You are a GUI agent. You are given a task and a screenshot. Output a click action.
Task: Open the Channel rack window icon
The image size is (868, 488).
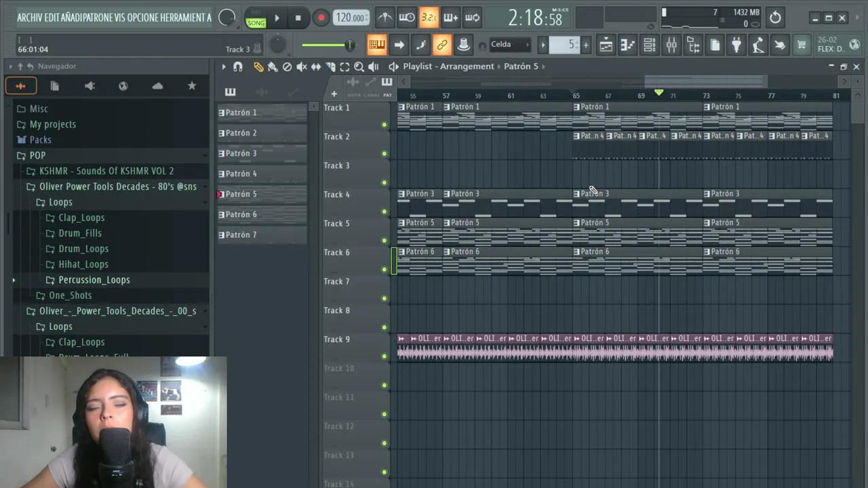650,45
